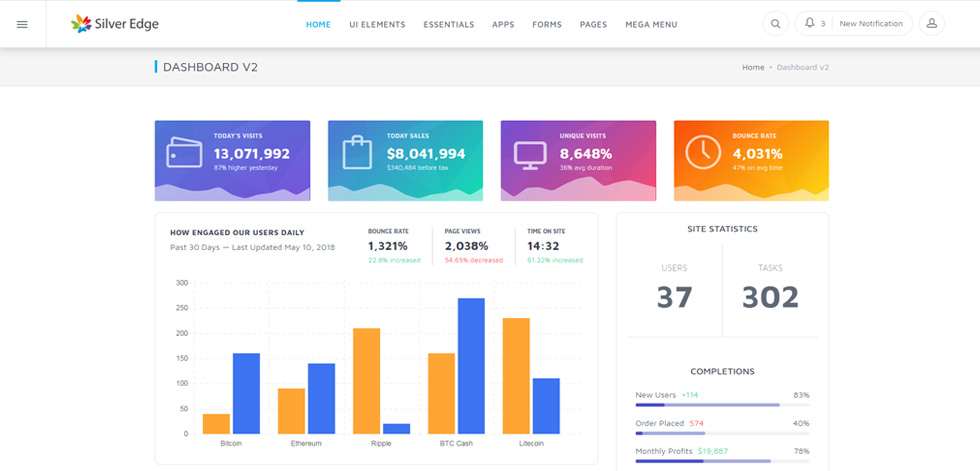Click the notification bell icon

coord(810,23)
